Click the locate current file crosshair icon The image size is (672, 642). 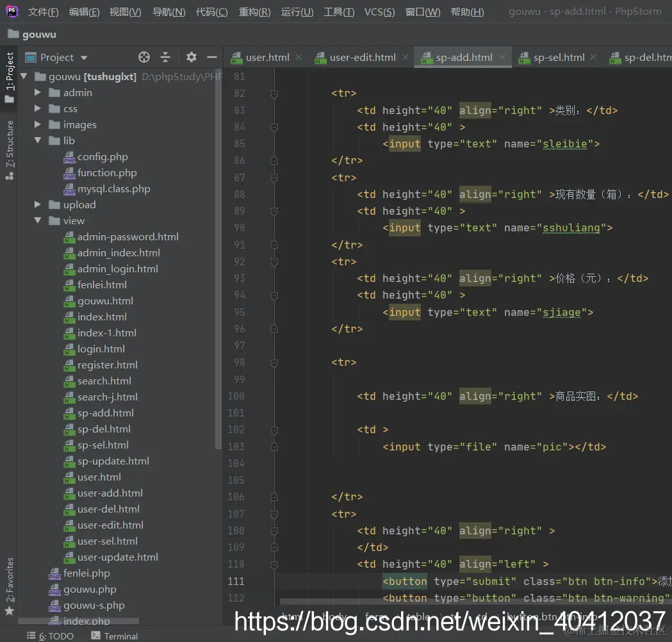(x=144, y=57)
